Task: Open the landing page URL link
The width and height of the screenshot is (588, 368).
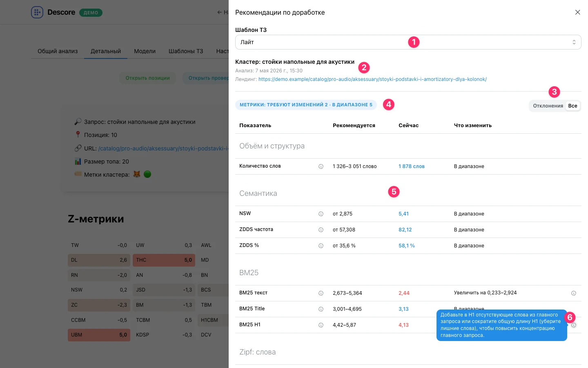Action: [372, 79]
